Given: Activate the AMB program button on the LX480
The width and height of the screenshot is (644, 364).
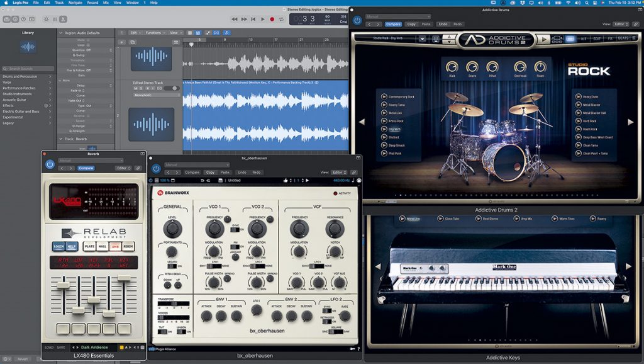Looking at the screenshot, I should tap(115, 247).
